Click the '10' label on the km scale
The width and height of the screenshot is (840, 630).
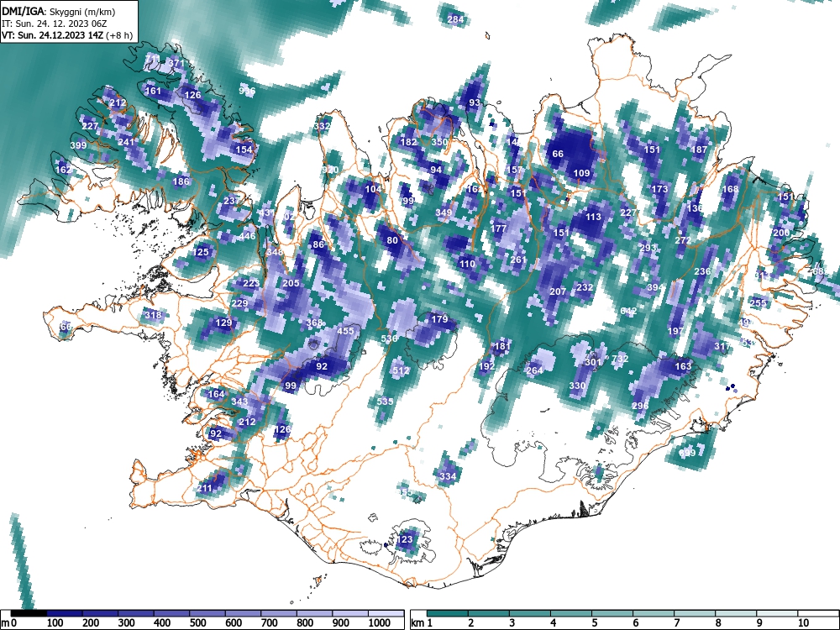click(802, 623)
